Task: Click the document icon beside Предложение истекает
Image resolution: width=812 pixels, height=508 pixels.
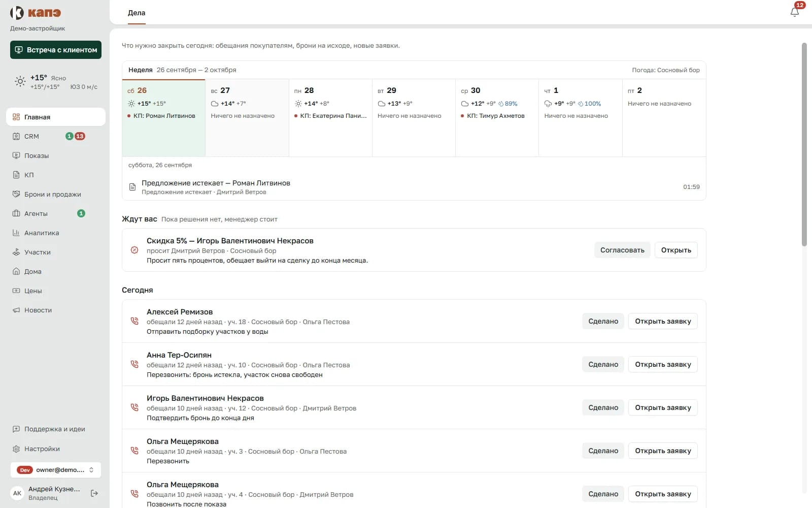Action: (132, 187)
